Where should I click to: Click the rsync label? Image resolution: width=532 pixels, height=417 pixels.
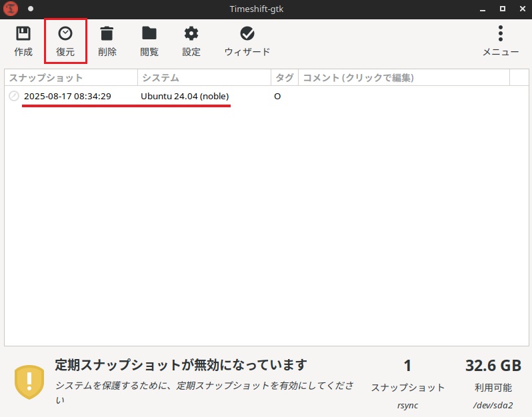407,405
